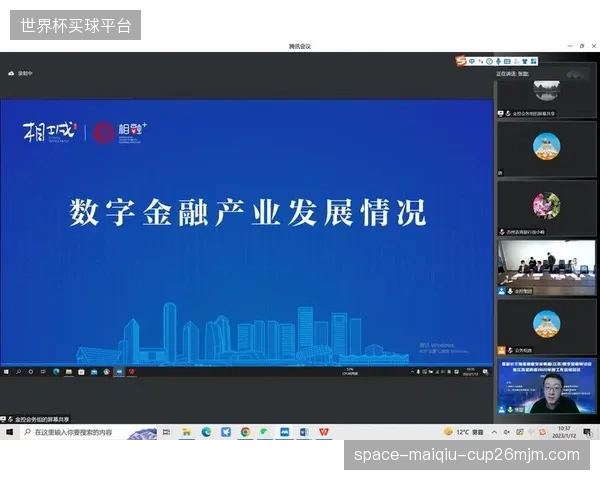Open the clock showing 10:37
The width and height of the screenshot is (600, 480).
pos(564,432)
